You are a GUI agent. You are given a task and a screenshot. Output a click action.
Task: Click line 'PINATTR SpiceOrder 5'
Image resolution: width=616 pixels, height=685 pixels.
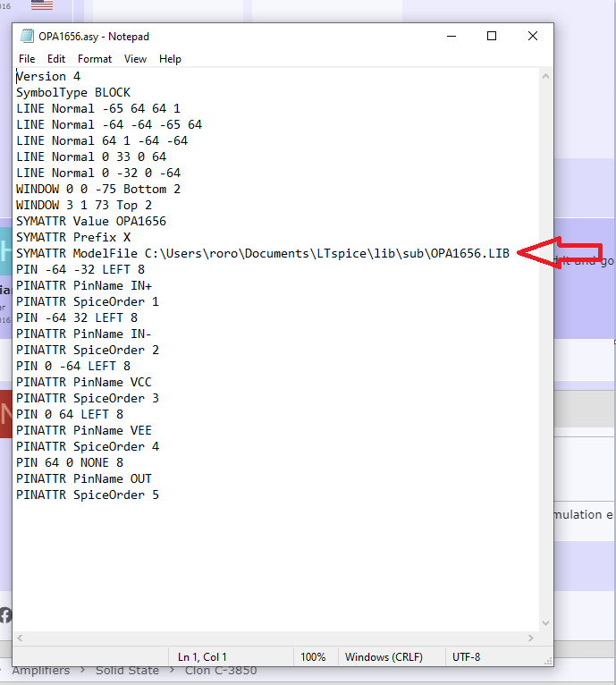tap(88, 495)
